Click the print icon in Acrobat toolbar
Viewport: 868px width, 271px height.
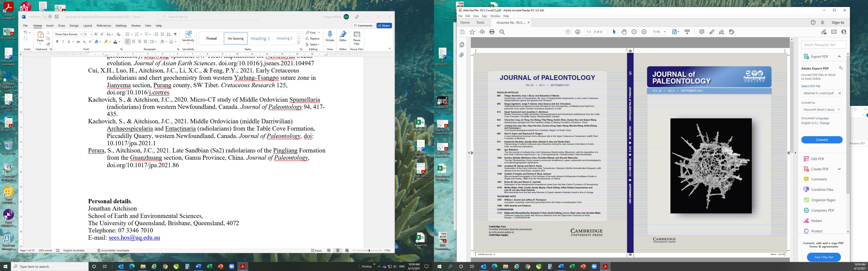point(492,32)
